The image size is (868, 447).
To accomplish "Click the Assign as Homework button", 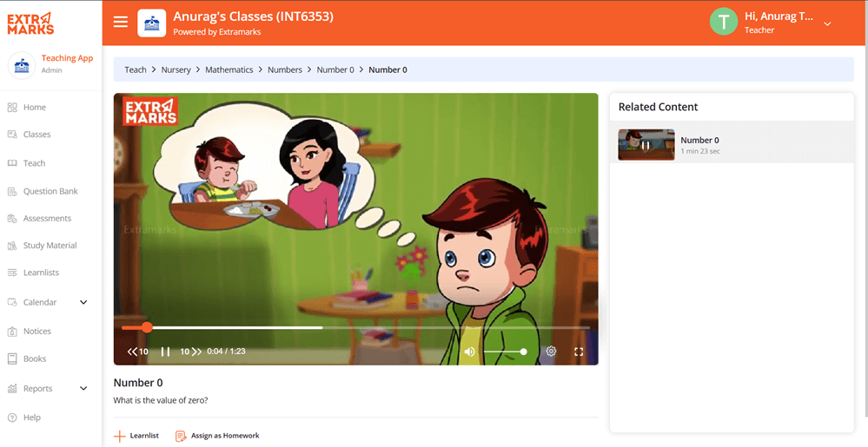I will (x=217, y=436).
